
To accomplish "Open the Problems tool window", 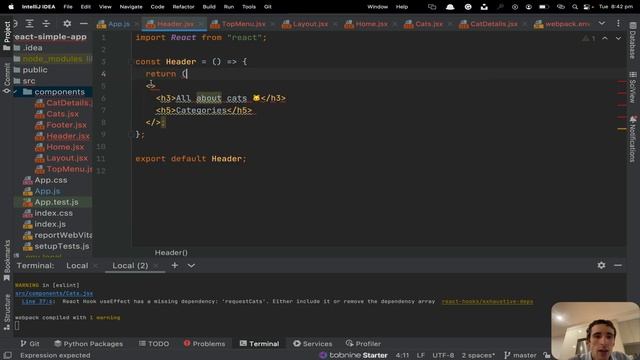I will [x=204, y=344].
